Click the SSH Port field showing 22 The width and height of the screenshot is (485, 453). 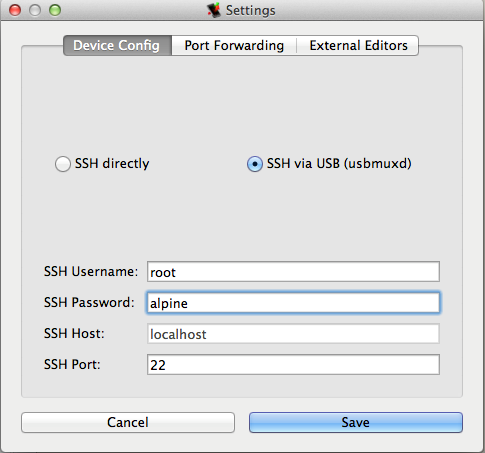(293, 365)
